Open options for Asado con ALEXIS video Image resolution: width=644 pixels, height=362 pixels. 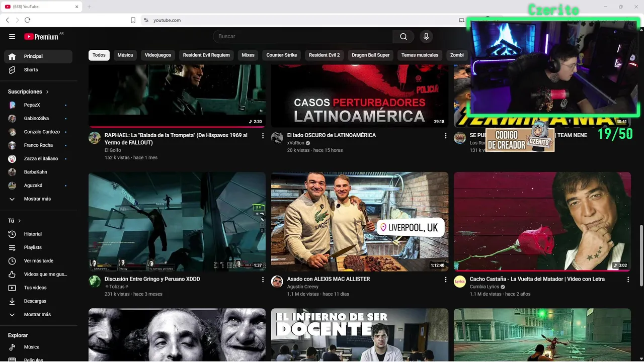pyautogui.click(x=445, y=280)
